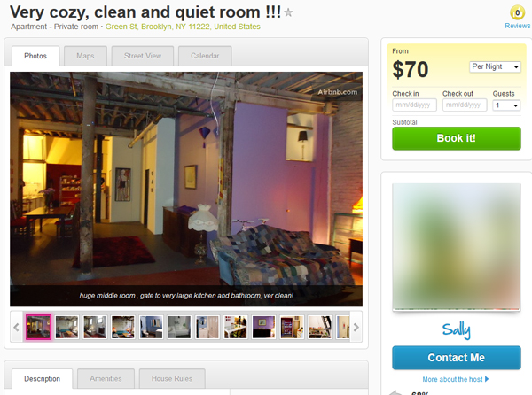Show previous thumbnails with the left arrow
This screenshot has height=395, width=532.
16,327
